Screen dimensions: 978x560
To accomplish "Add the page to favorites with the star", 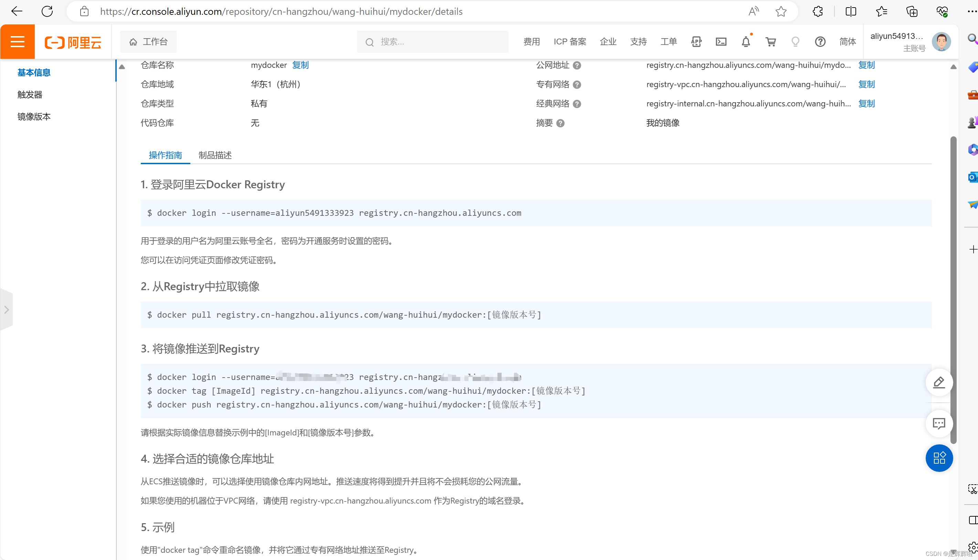I will [781, 12].
